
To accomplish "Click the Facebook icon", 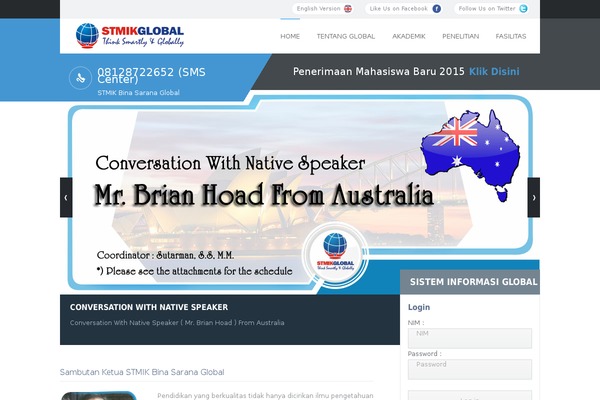I will 437,9.
